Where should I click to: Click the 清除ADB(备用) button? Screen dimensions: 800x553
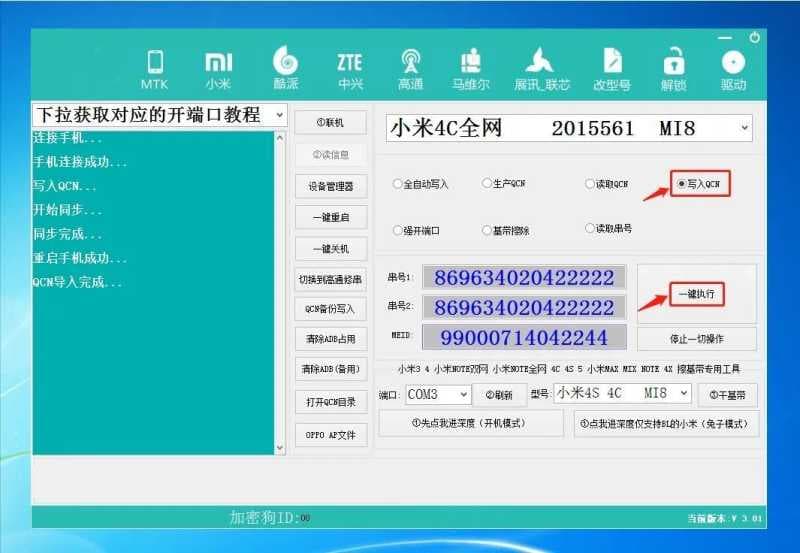click(331, 369)
